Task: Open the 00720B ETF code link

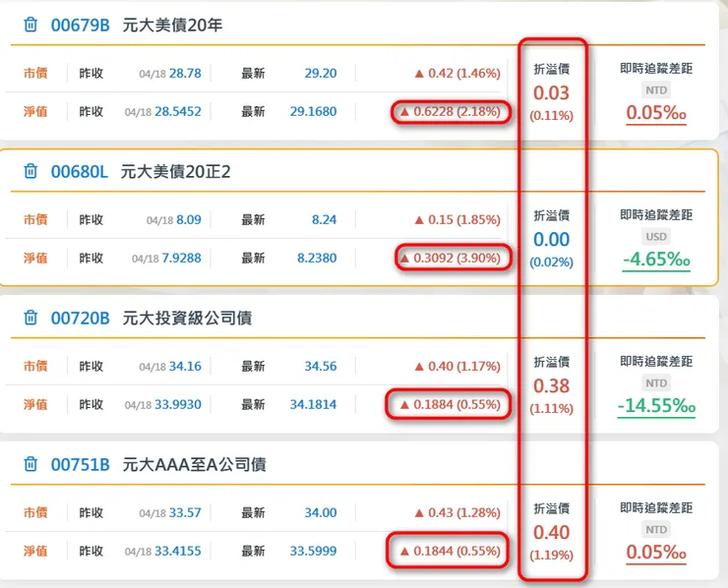Action: tap(81, 318)
